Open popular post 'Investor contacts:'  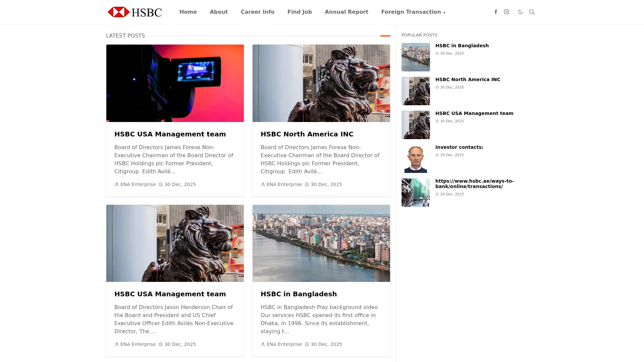tap(459, 147)
